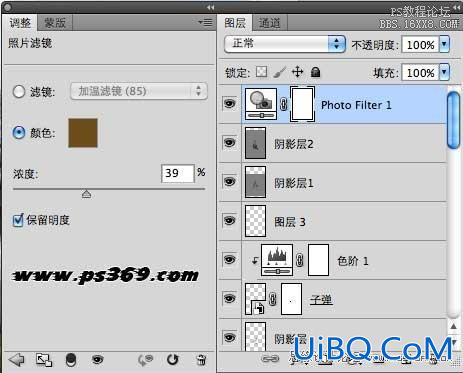Switch panel to expanded view icon

[x=44, y=360]
